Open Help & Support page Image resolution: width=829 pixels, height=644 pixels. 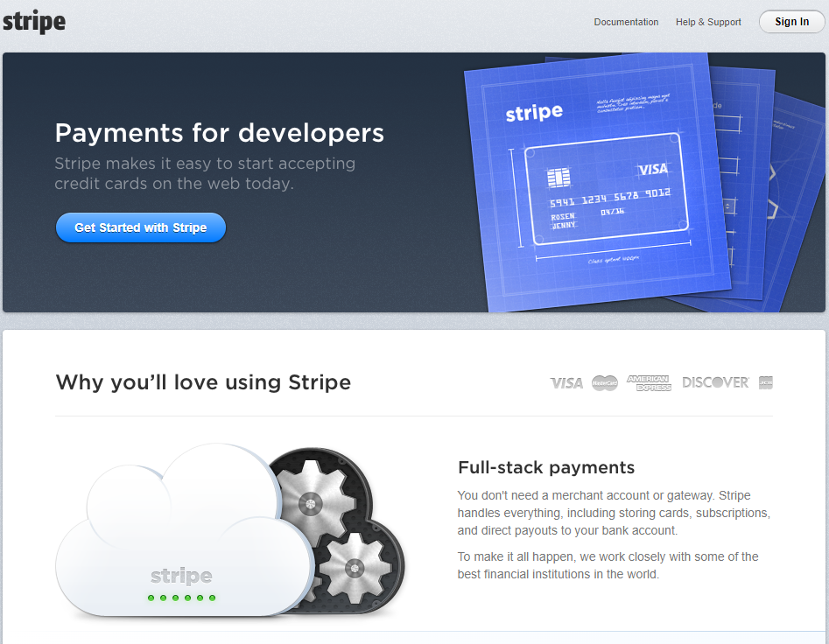pos(708,22)
